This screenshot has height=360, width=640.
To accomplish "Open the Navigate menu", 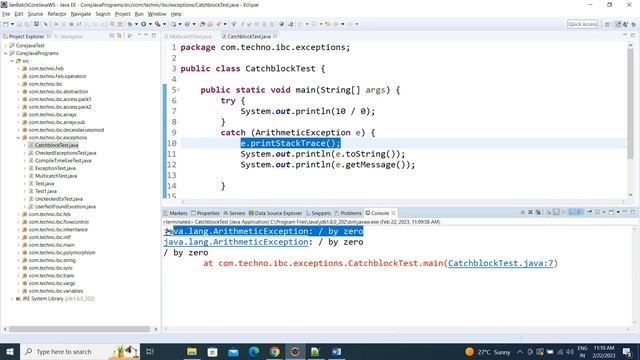I will coord(81,14).
